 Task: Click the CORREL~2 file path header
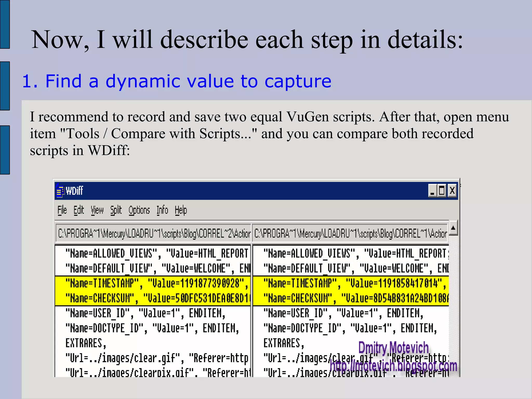point(153,234)
